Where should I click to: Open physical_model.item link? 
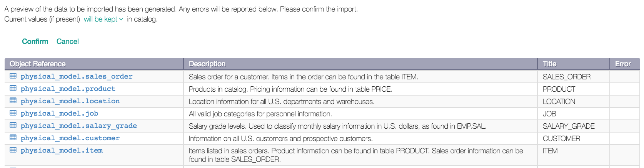pyautogui.click(x=62, y=150)
